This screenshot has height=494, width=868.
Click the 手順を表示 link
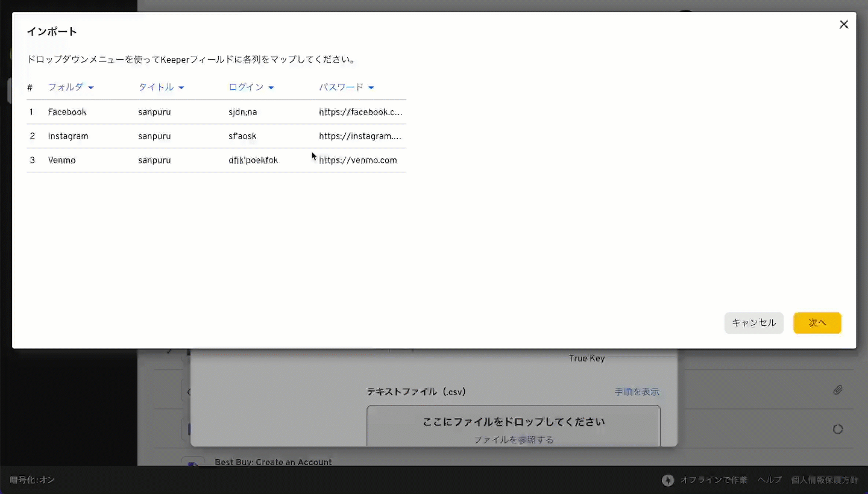(x=637, y=392)
